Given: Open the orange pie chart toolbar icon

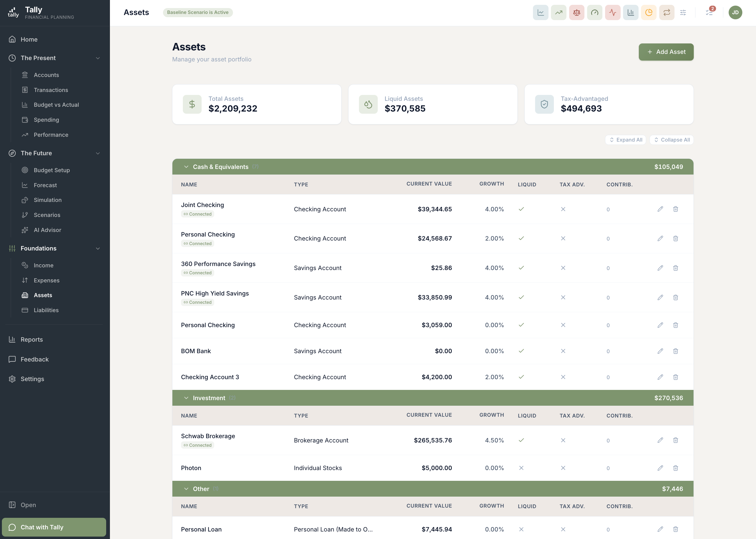Looking at the screenshot, I should (x=648, y=13).
